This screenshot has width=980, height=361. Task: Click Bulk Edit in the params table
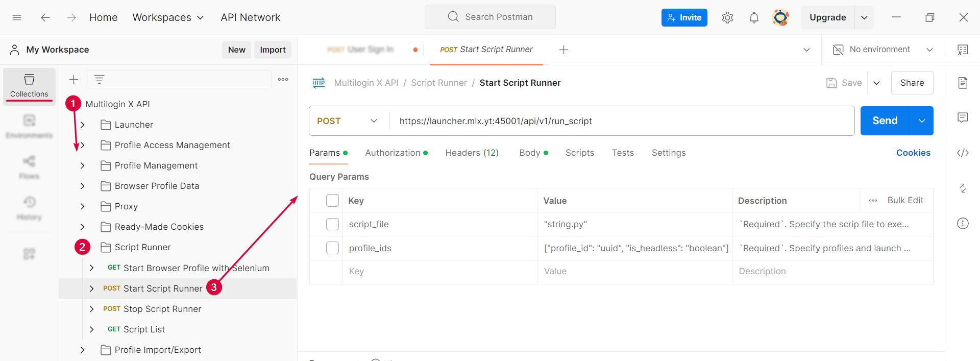pyautogui.click(x=905, y=200)
